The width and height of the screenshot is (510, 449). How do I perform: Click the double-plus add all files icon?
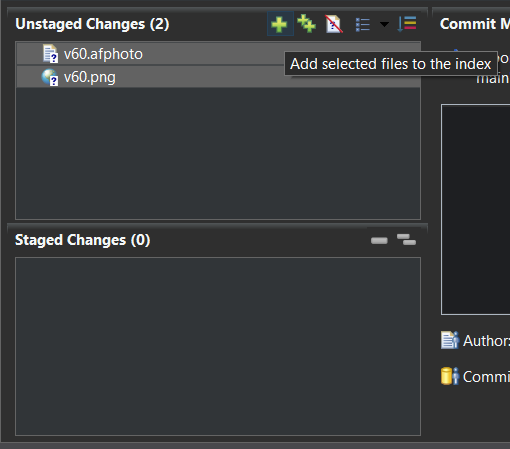point(306,24)
